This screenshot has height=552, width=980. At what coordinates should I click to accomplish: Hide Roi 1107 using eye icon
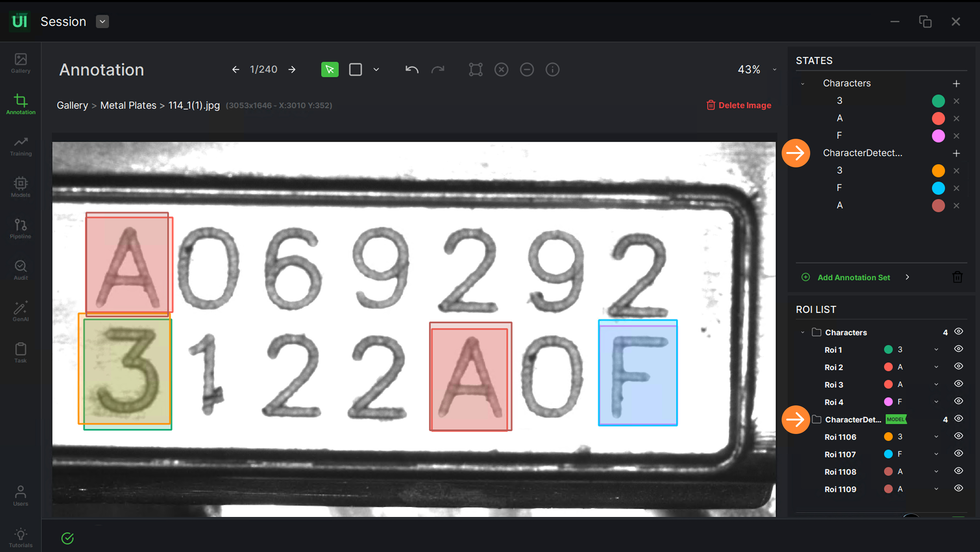point(958,453)
